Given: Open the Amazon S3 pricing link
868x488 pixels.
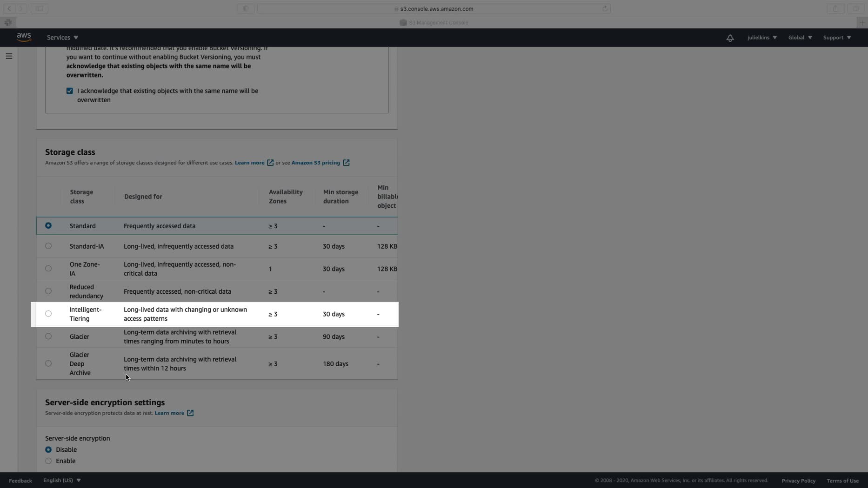Looking at the screenshot, I should click(315, 163).
